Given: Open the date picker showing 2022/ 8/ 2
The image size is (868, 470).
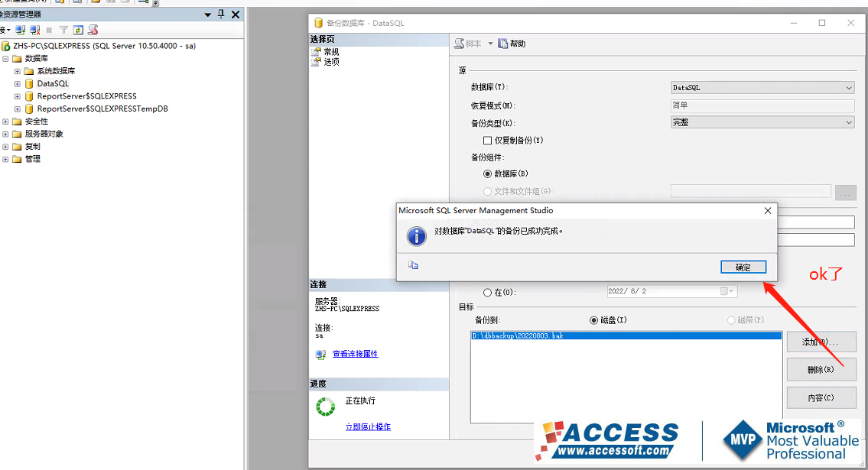Looking at the screenshot, I should pyautogui.click(x=727, y=291).
